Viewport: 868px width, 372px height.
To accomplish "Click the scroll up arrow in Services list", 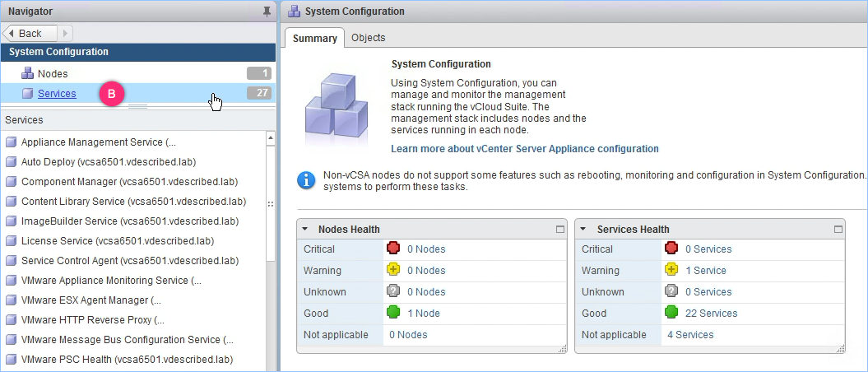I will pyautogui.click(x=271, y=137).
